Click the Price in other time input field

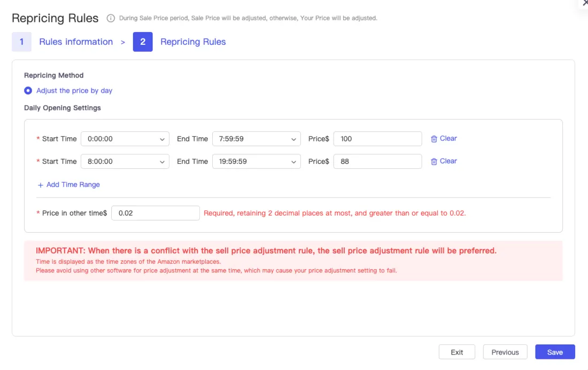(155, 212)
